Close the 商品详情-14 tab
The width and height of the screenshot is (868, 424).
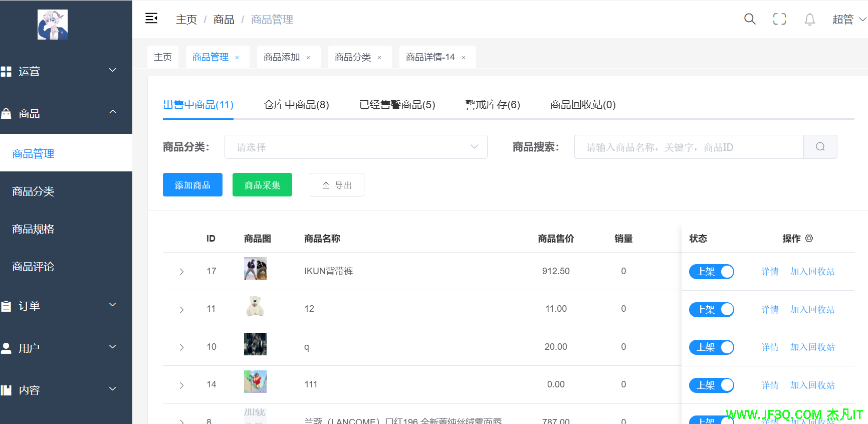464,58
